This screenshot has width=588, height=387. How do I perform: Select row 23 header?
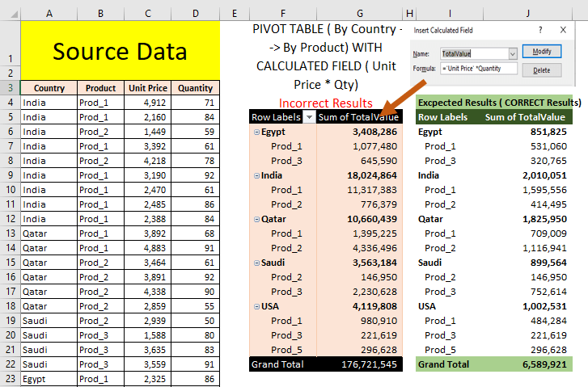[11, 379]
